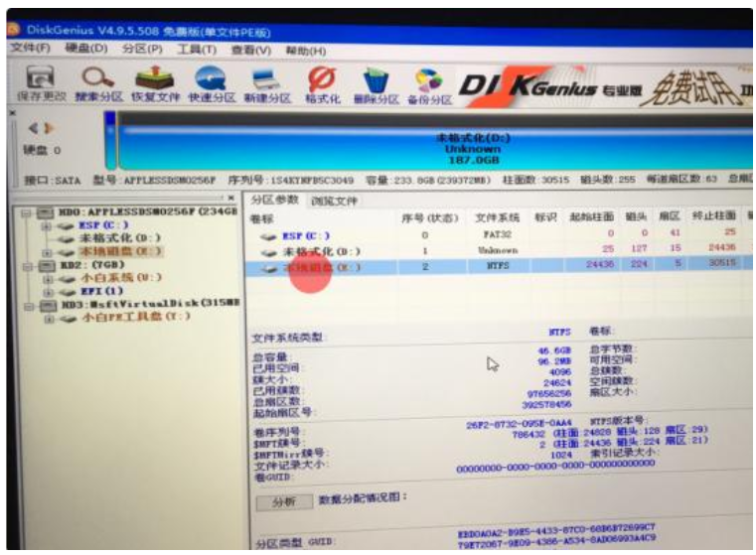Screen dimensions: 756x555
Task: Click the 卷标 column header
Action: pos(262,219)
